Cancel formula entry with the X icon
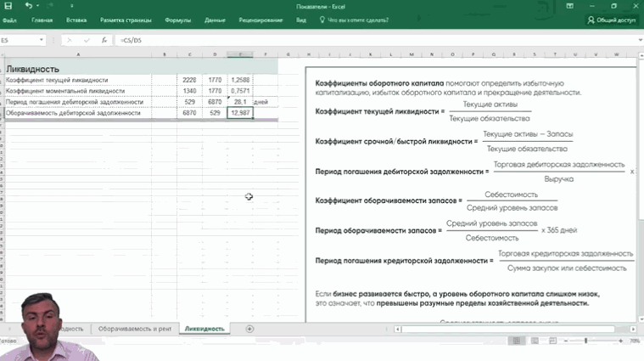This screenshot has width=644, height=361. (69, 40)
